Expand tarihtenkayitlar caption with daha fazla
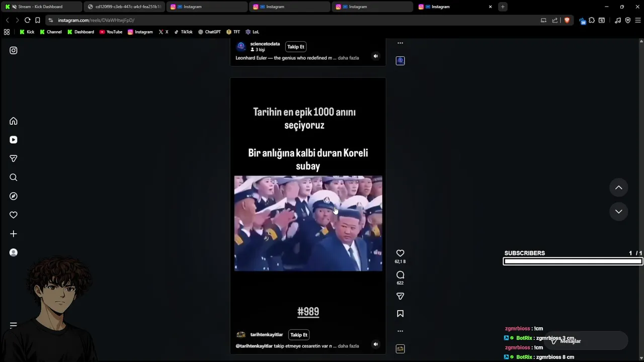Image resolution: width=644 pixels, height=362 pixels. (x=348, y=346)
